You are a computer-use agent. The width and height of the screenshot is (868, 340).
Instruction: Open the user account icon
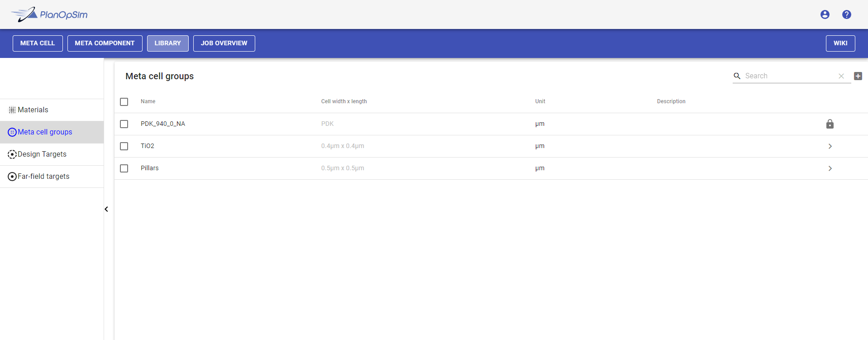[x=825, y=14]
